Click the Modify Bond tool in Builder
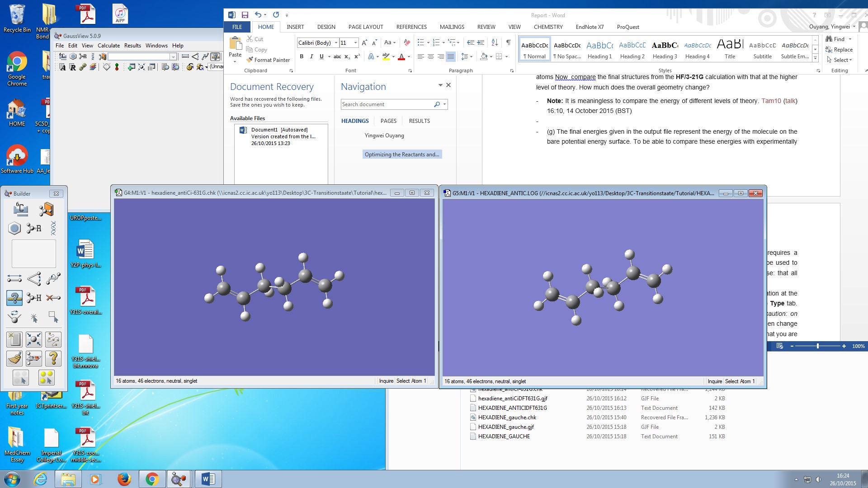Image resolution: width=868 pixels, height=488 pixels. (14, 278)
